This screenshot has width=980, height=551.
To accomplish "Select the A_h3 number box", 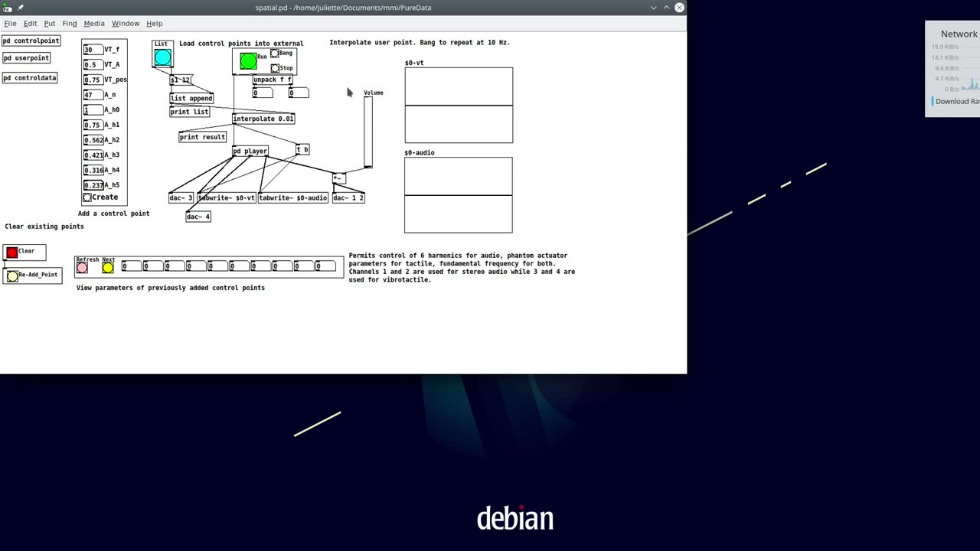I will pyautogui.click(x=93, y=155).
